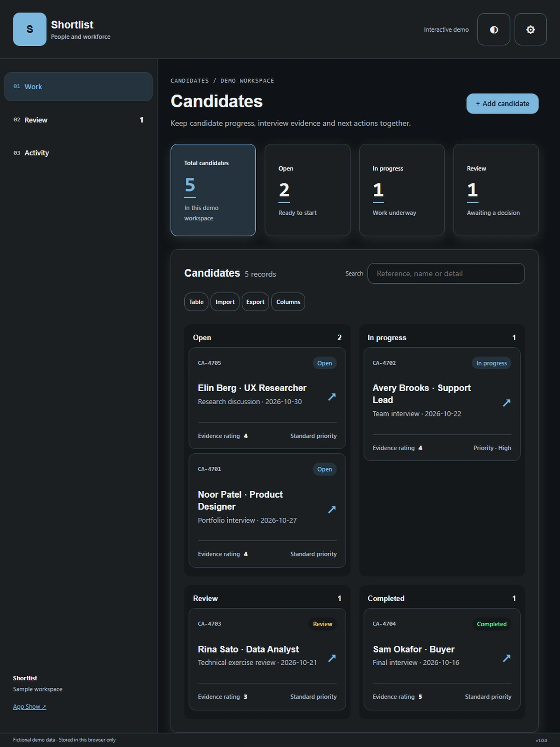Screen dimensions: 560x747
Task: Select the Work sidebar item
Action: pos(78,86)
